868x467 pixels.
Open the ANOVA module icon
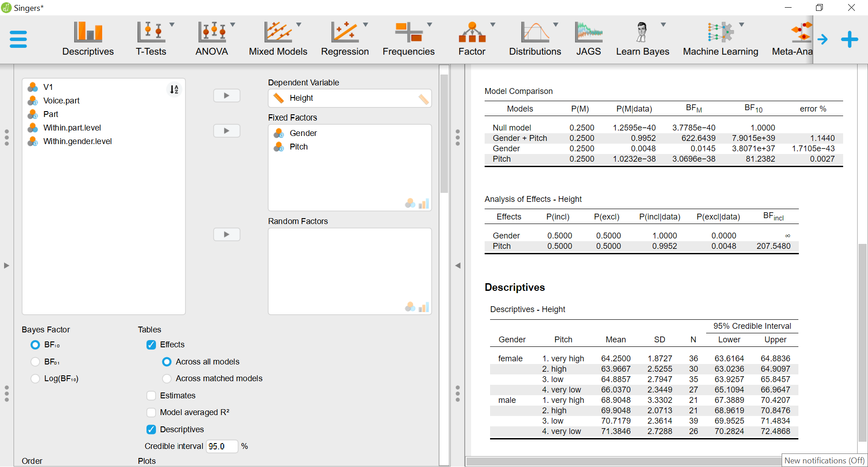coord(212,33)
